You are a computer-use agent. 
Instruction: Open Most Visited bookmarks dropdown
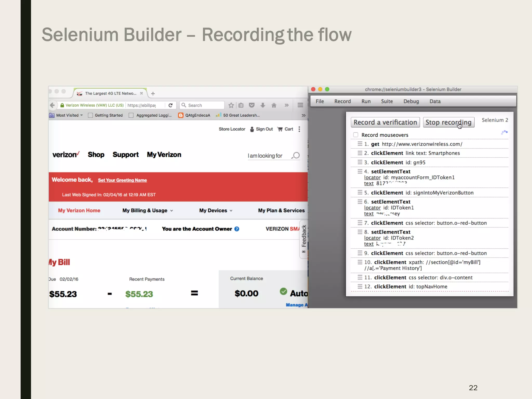[x=66, y=115]
